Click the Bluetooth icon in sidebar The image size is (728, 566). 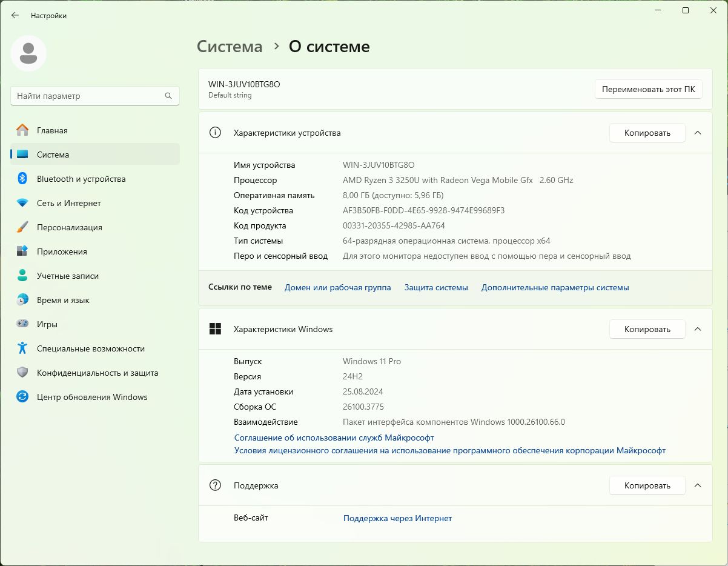[x=22, y=179]
